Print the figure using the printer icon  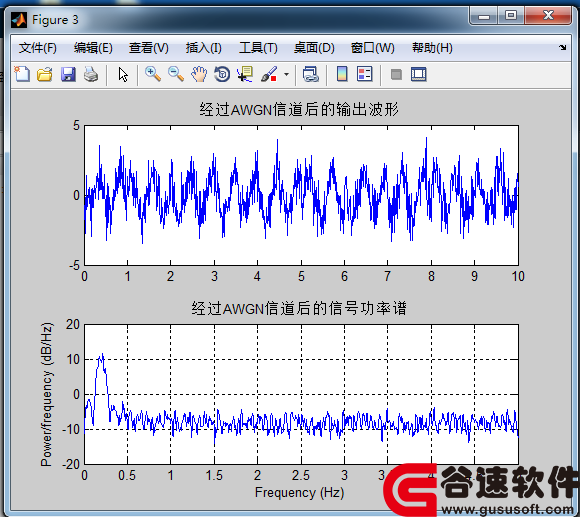tap(91, 75)
